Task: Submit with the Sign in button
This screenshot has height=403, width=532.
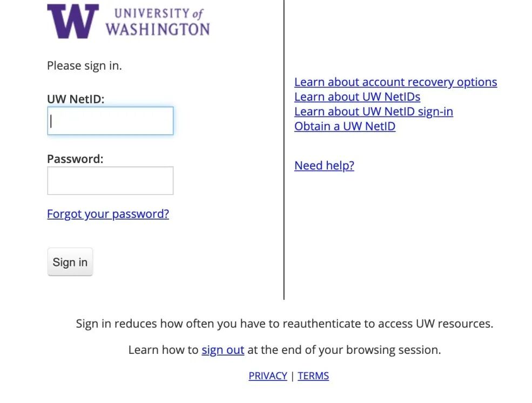Action: point(70,262)
